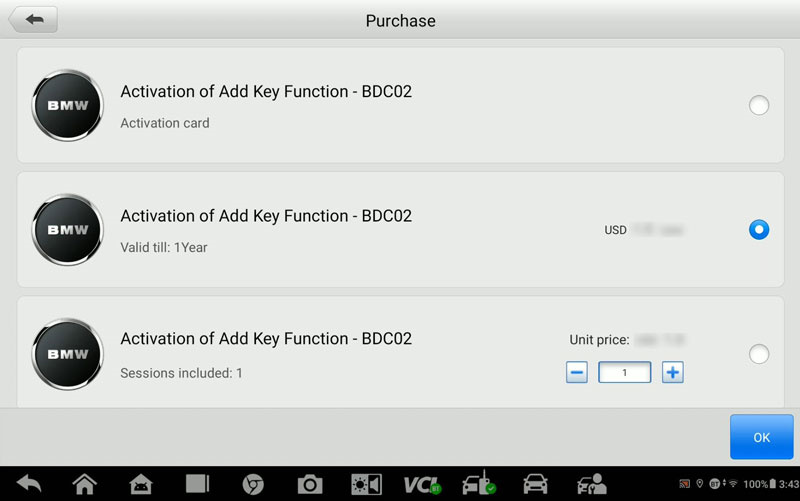The height and width of the screenshot is (501, 800).
Task: Confirm purchase with the OK button
Action: click(x=761, y=437)
